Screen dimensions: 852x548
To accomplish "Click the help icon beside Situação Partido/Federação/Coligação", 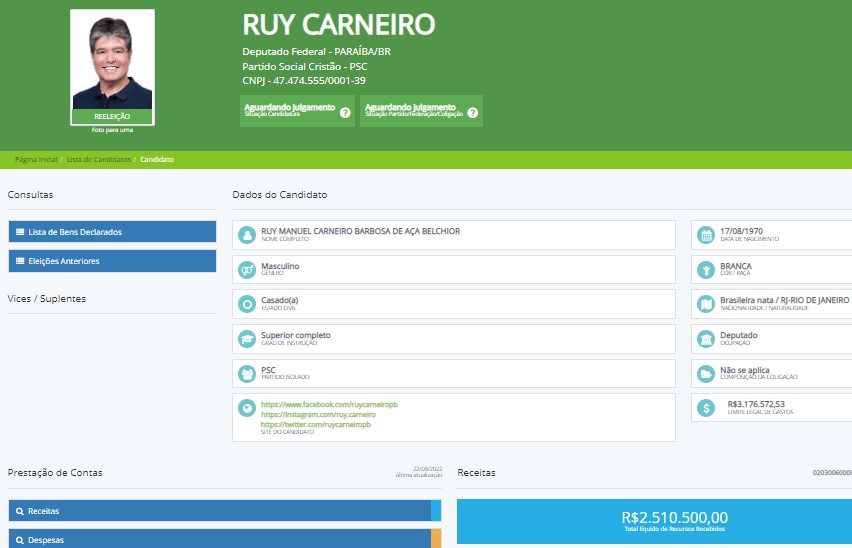I will tap(473, 113).
